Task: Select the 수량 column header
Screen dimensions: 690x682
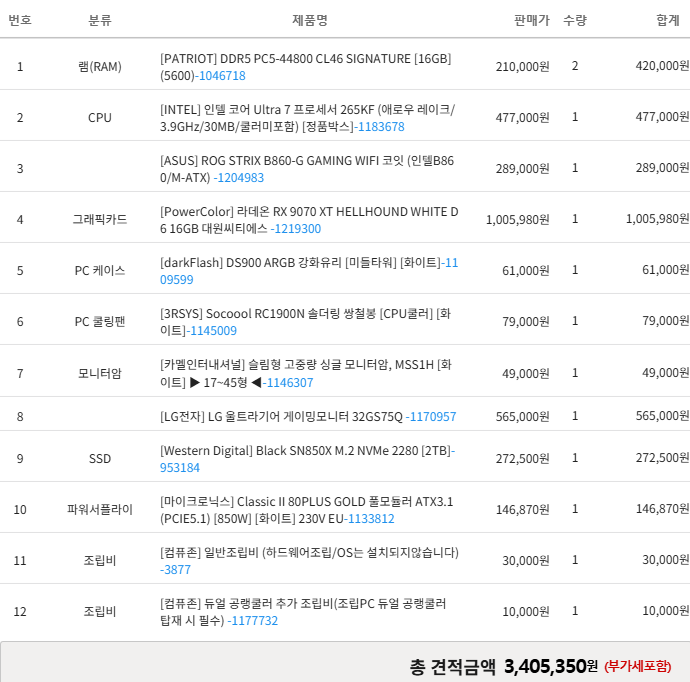Action: [x=574, y=20]
